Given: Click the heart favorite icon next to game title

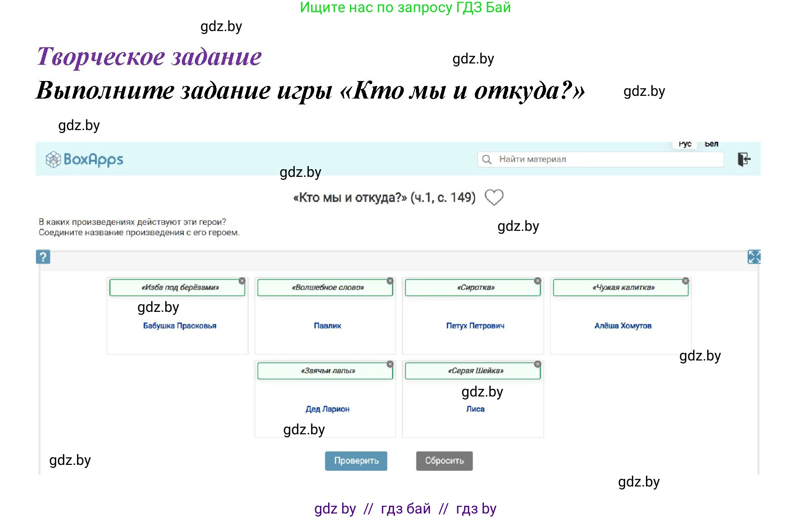Looking at the screenshot, I should coord(494,197).
